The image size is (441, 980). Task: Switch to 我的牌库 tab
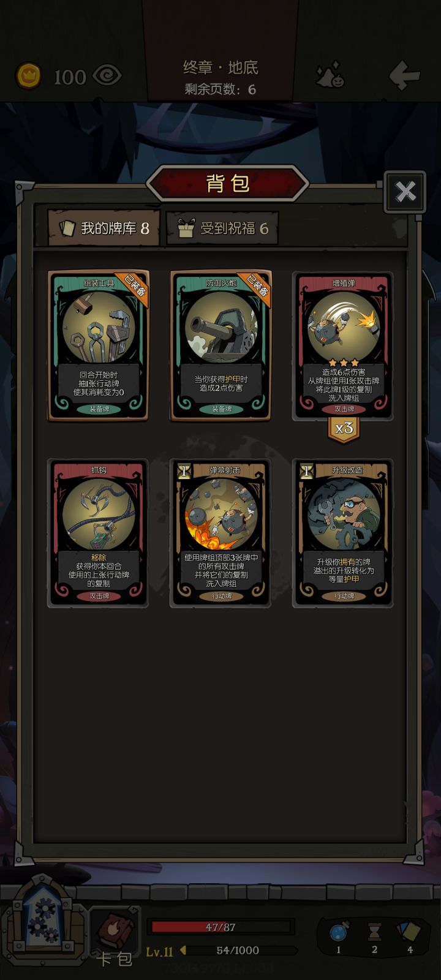tap(104, 228)
